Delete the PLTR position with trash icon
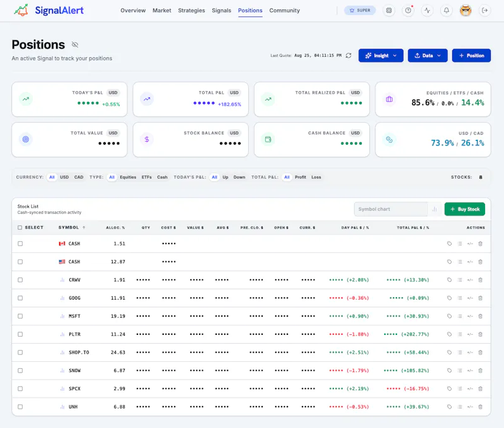The height and width of the screenshot is (428, 504). click(x=480, y=334)
